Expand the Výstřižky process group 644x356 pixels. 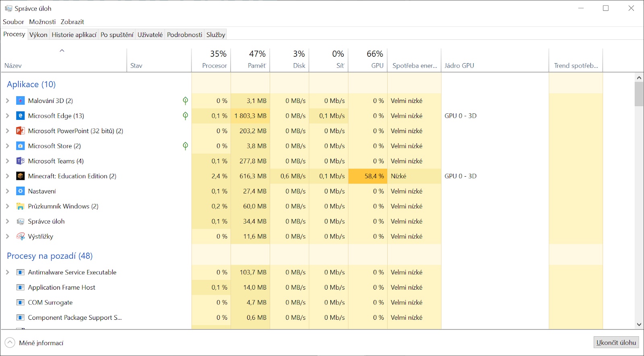(7, 237)
